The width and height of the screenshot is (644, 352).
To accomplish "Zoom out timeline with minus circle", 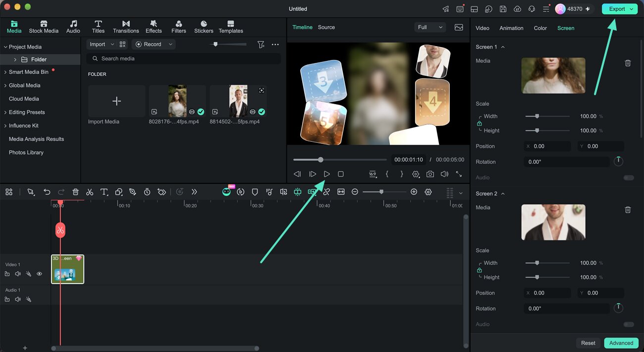I will tap(355, 192).
